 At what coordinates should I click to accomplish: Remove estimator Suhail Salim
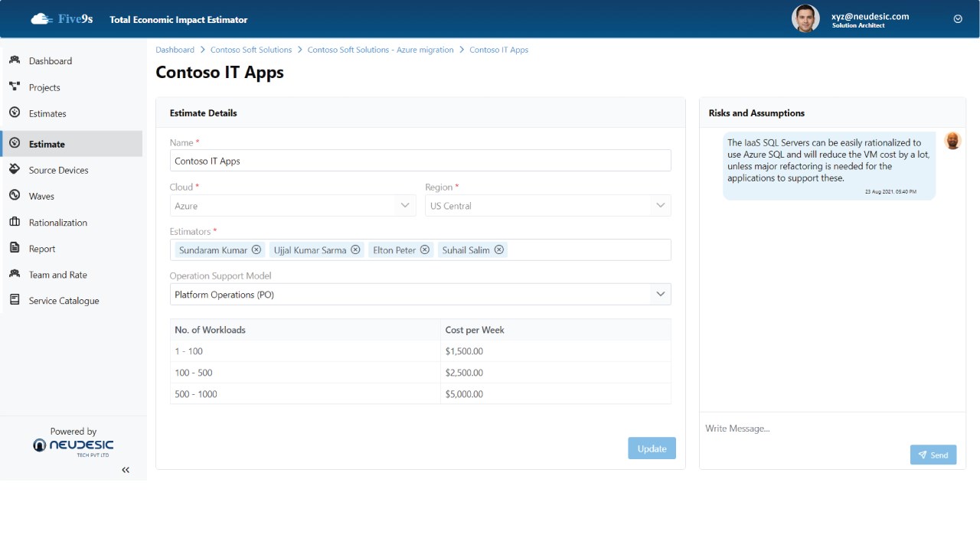pos(499,249)
